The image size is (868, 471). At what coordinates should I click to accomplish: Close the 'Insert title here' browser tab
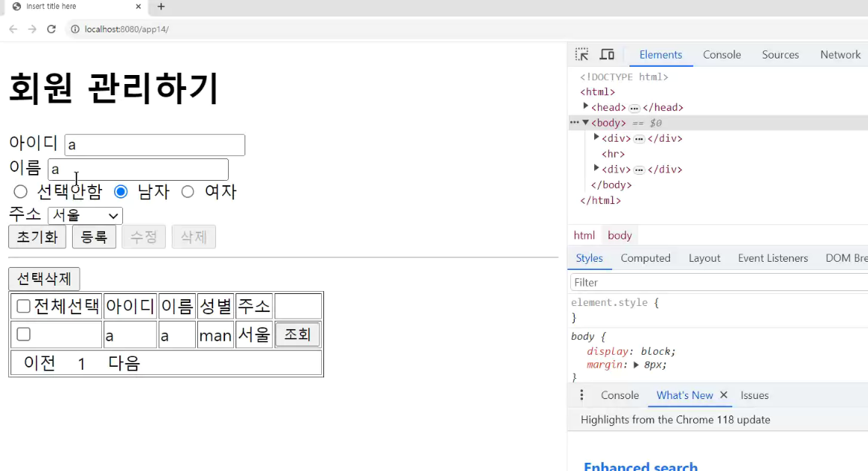(138, 7)
